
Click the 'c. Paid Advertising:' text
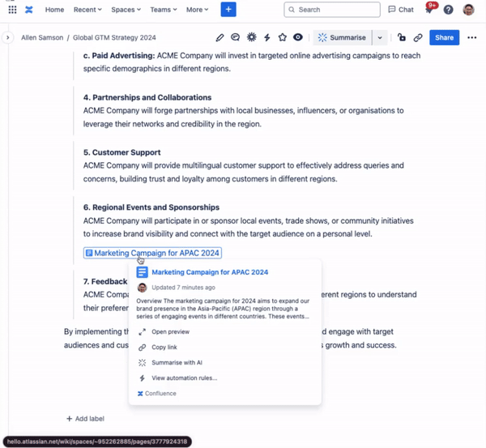pyautogui.click(x=119, y=56)
